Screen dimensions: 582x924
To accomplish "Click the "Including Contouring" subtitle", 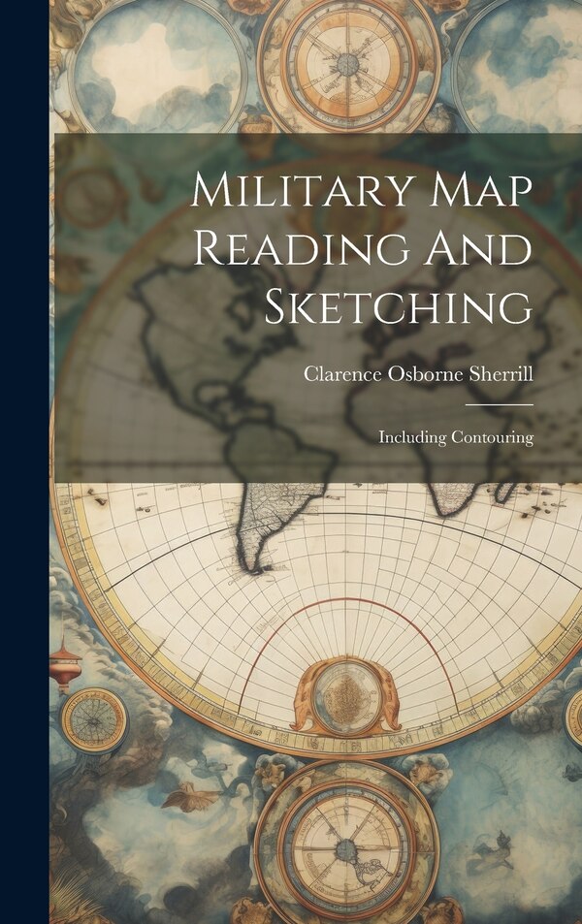I will click(x=455, y=437).
